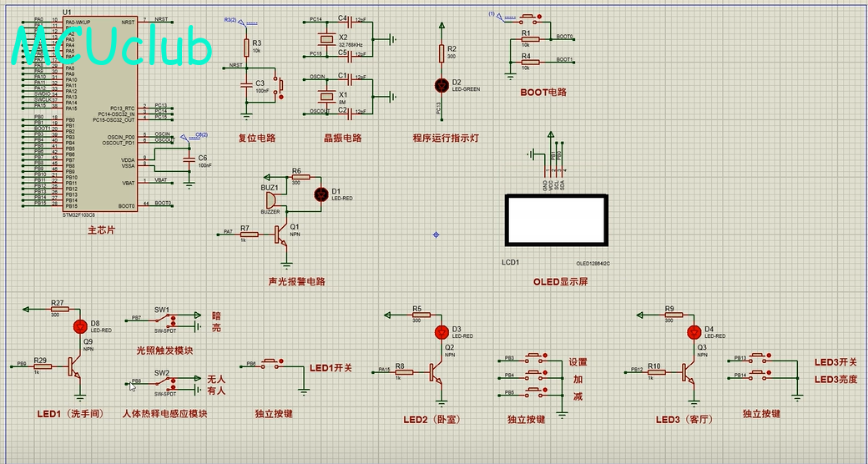
Task: Click the Q1 NPN transistor symbol
Action: [x=280, y=235]
